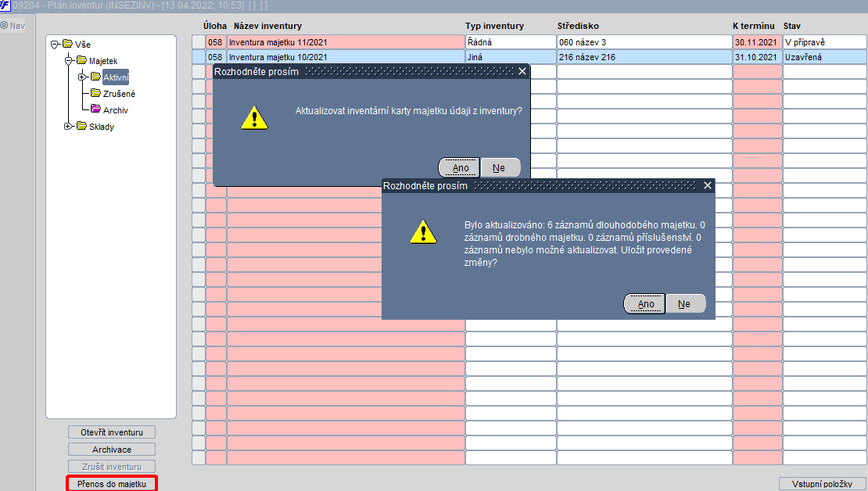Click the Středisko field 060 název 3
Image resolution: width=868 pixels, height=491 pixels.
pyautogui.click(x=644, y=42)
